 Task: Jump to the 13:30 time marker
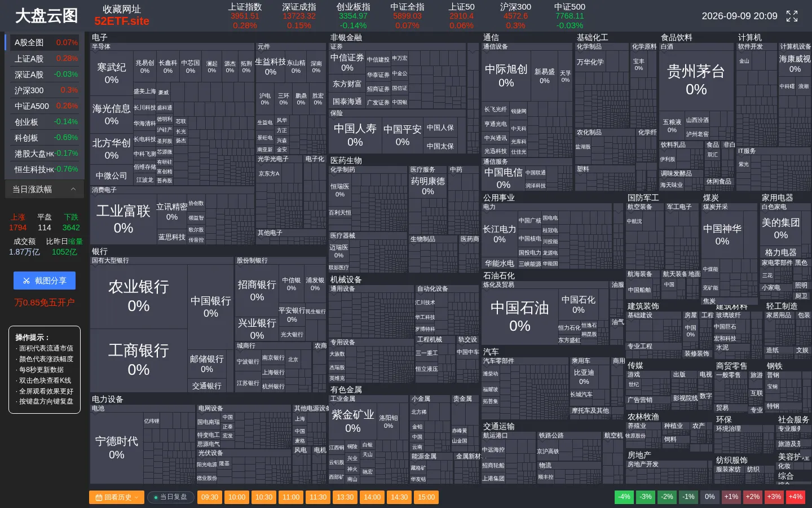coord(345,497)
